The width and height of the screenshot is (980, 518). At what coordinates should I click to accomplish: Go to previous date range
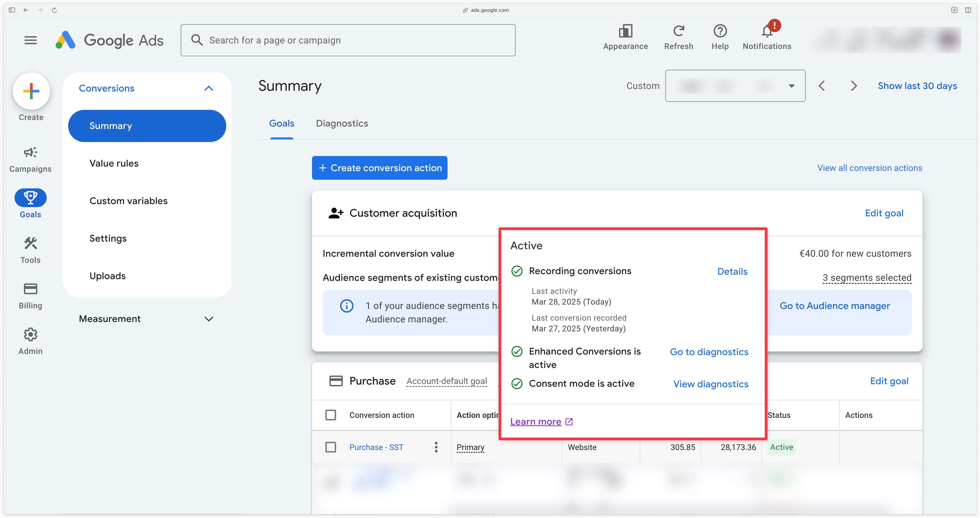click(x=822, y=86)
